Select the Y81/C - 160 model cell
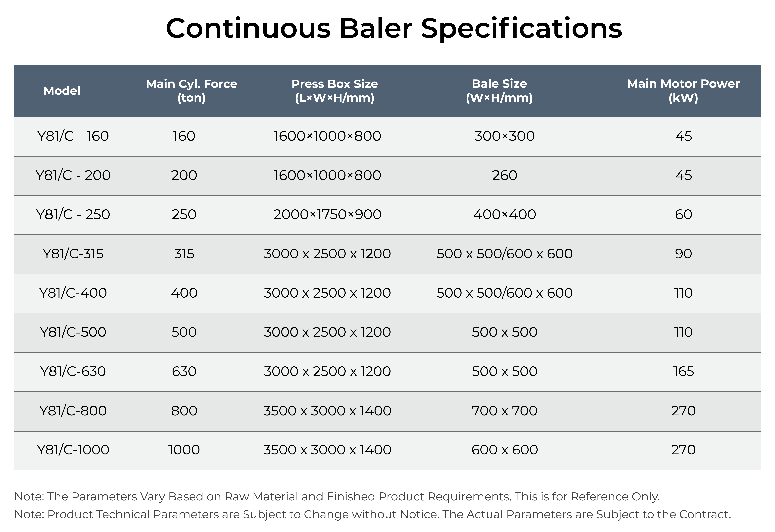 73,136
